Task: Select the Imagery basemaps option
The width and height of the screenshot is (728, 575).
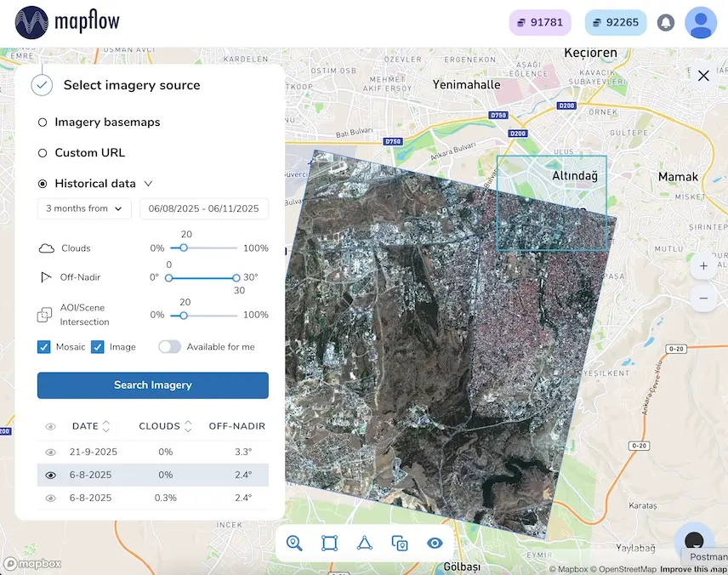Action: pyautogui.click(x=43, y=122)
